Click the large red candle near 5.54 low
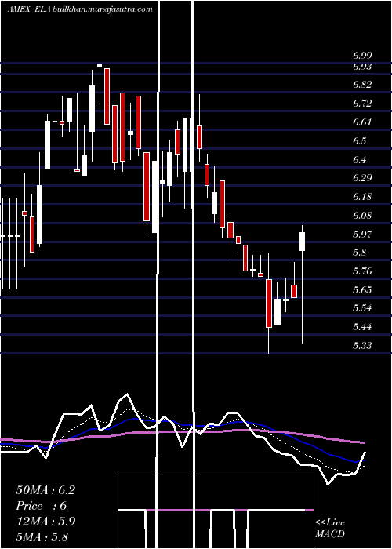This screenshot has width=392, height=549. 269,304
